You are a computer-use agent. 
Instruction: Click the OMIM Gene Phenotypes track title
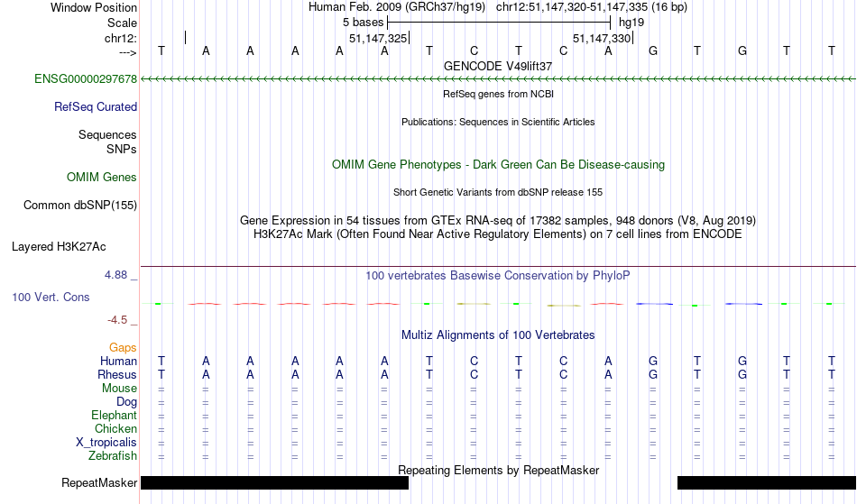tap(498, 164)
